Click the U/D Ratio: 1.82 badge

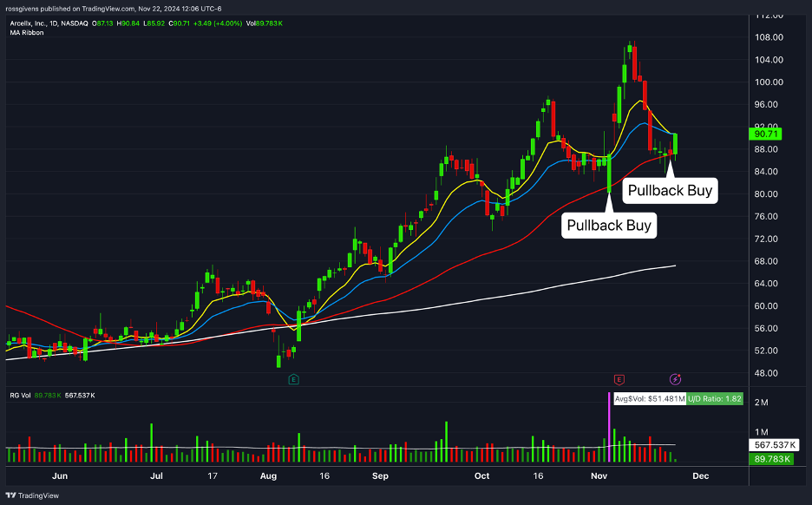point(715,399)
